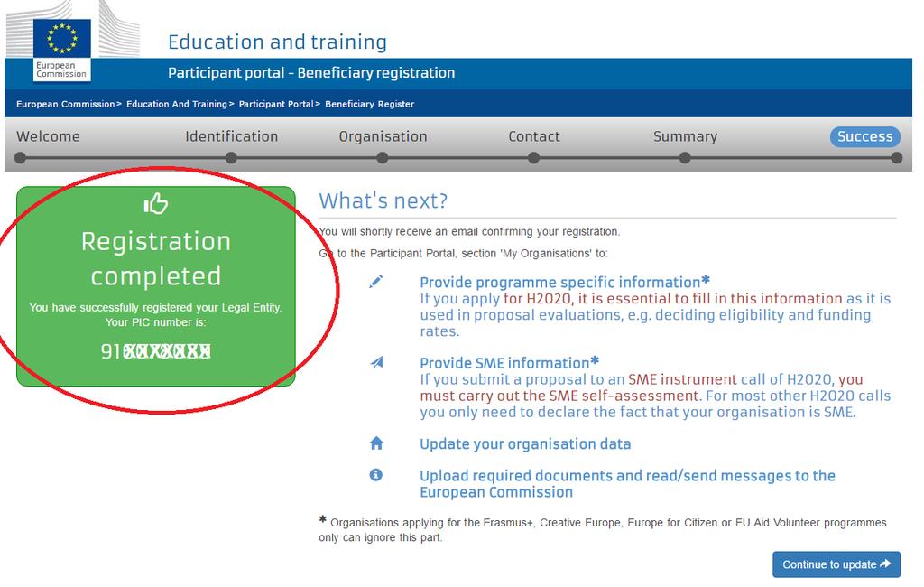
Task: Open Beneficiary Register breadcrumb link
Action: click(369, 104)
